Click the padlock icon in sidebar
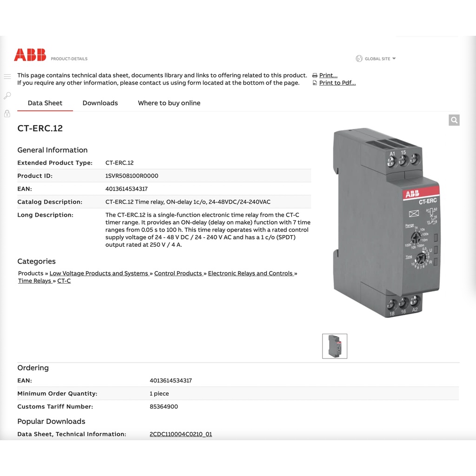This screenshot has height=476, width=476. coord(7,113)
